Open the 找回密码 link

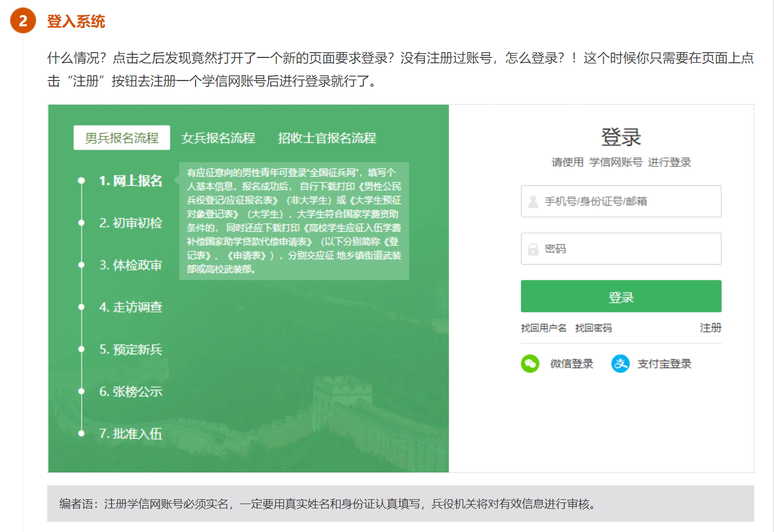593,328
